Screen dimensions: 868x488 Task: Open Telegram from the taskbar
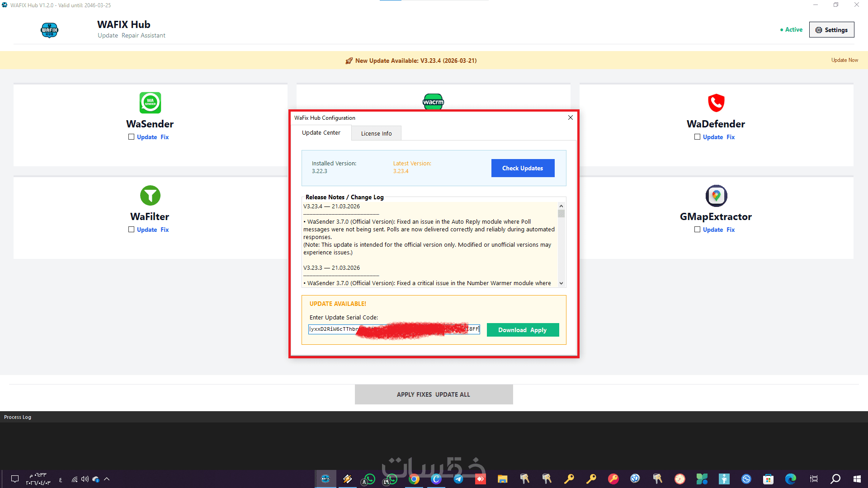pos(458,479)
